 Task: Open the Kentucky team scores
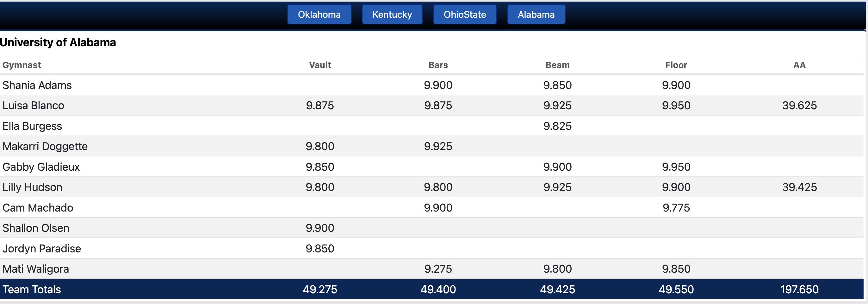(x=392, y=15)
